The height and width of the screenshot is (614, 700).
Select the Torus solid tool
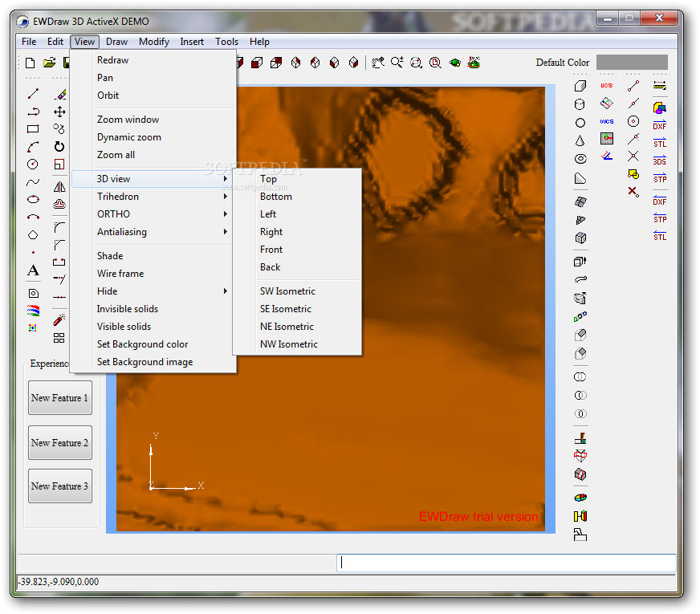coord(580,159)
